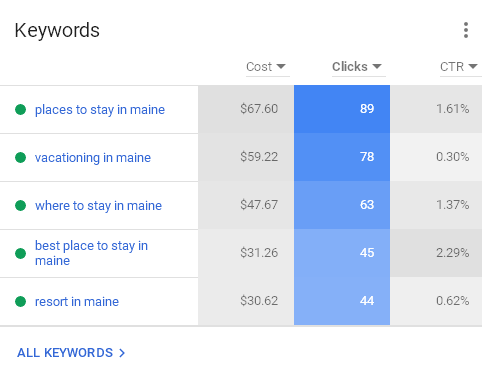Open the where to stay in maine keyword
Screen dimensions: 482x372
click(x=98, y=206)
